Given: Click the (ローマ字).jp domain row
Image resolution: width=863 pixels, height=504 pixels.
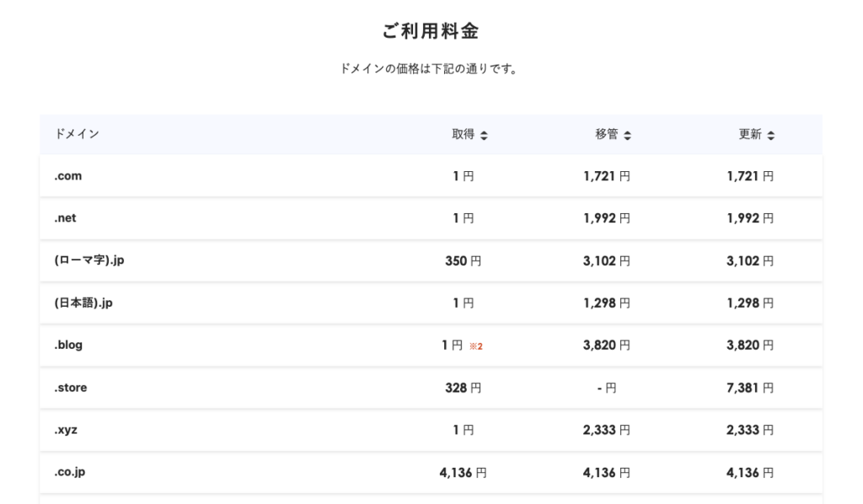Looking at the screenshot, I should [89, 260].
